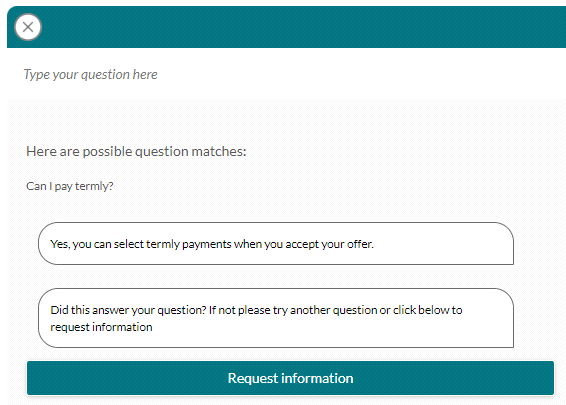Click the 'accept your offer' answer text
This screenshot has width=566, height=405.
(x=330, y=244)
